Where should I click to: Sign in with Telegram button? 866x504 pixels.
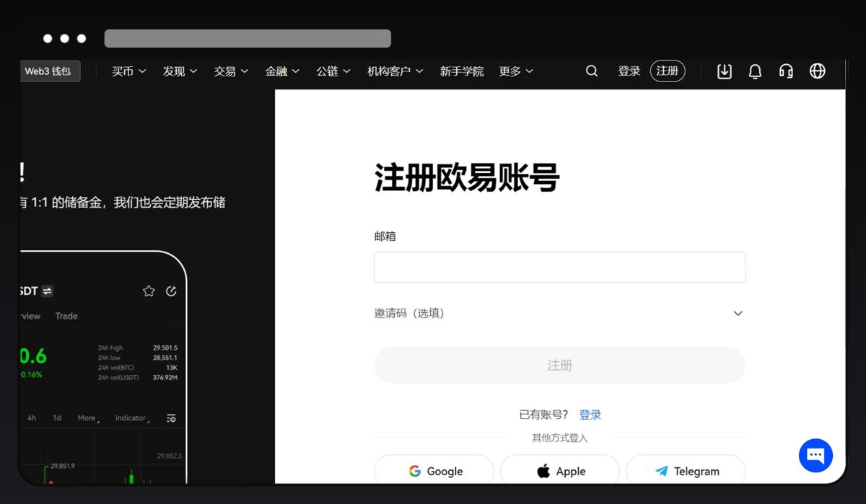tap(686, 471)
